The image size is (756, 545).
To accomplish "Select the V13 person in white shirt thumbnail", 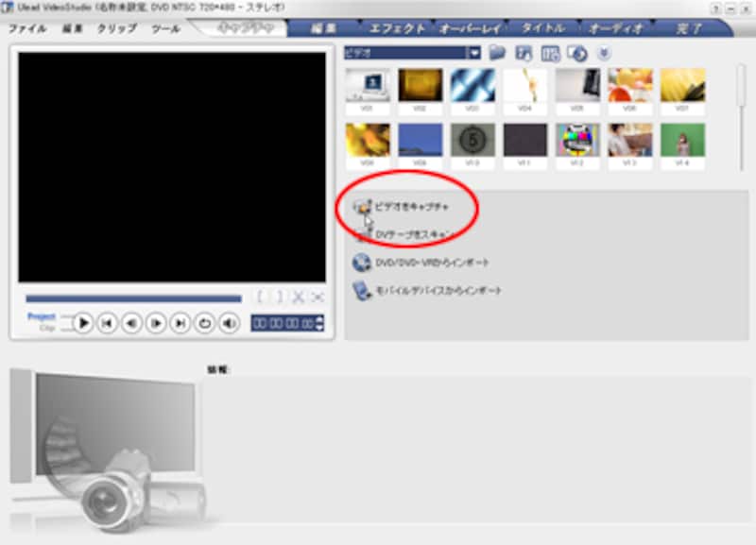I will [x=630, y=140].
